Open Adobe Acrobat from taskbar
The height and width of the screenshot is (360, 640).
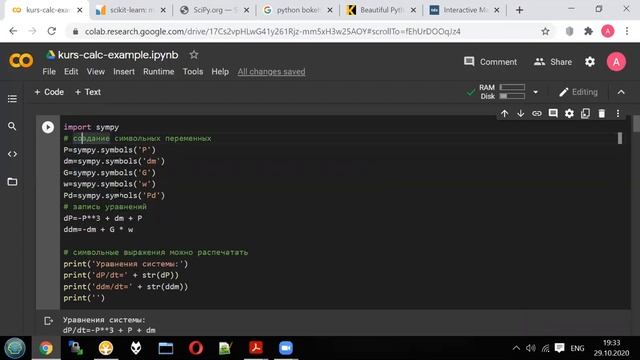[256, 348]
